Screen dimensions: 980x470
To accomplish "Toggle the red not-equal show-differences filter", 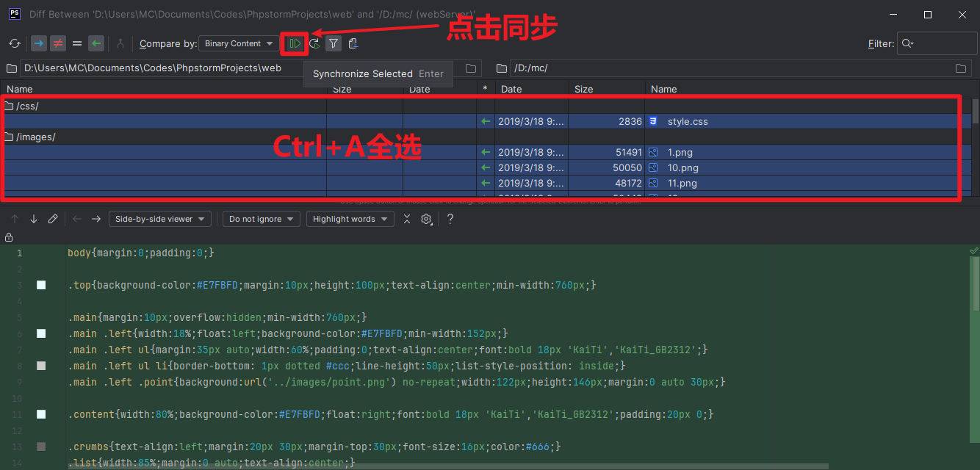I will coord(57,43).
